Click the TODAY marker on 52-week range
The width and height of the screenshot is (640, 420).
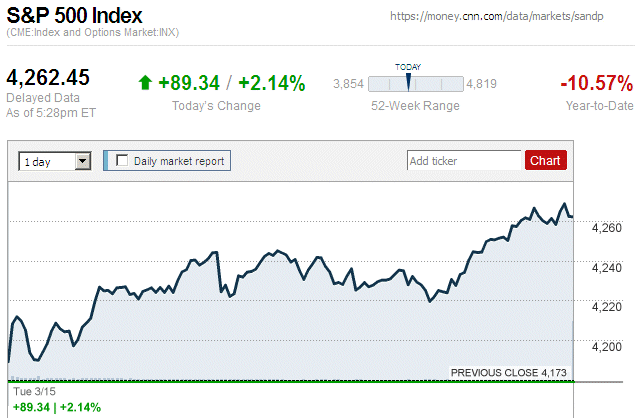(x=408, y=79)
